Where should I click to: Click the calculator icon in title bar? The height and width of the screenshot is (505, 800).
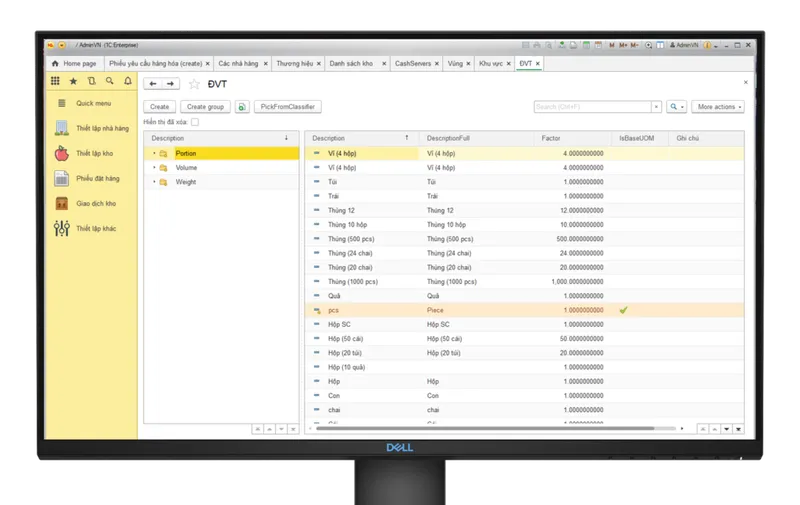586,45
